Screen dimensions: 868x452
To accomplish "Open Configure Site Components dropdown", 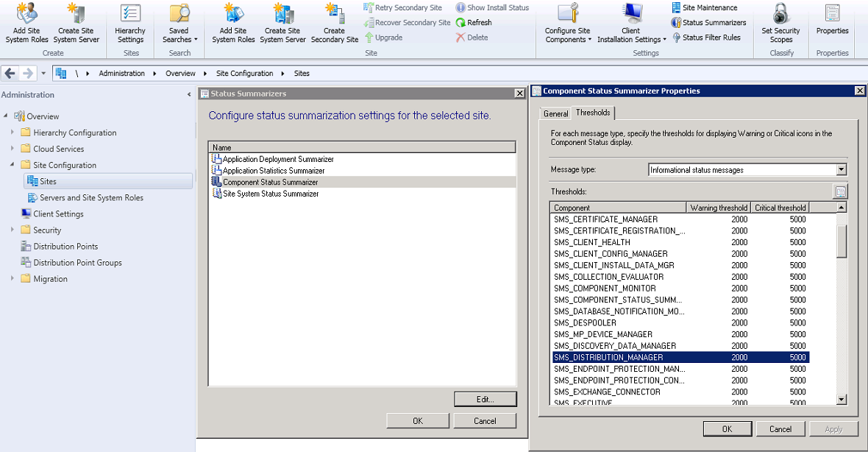I will tap(567, 24).
